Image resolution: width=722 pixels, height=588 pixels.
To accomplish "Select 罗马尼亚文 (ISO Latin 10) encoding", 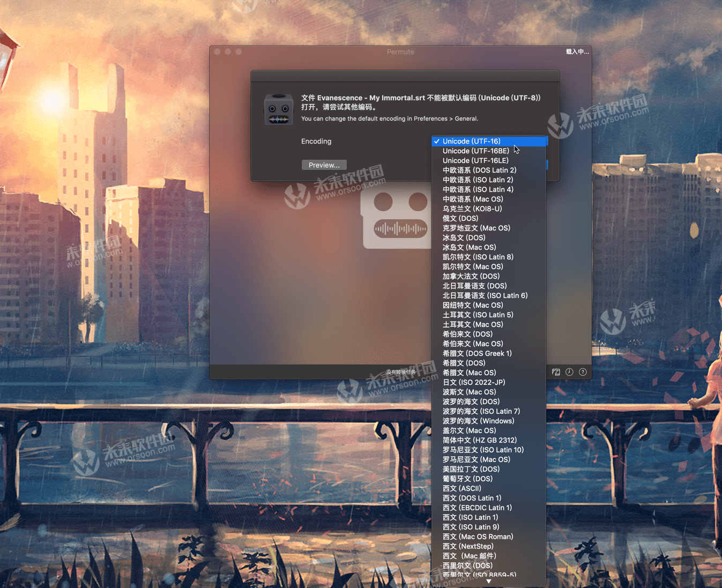I will 489,450.
